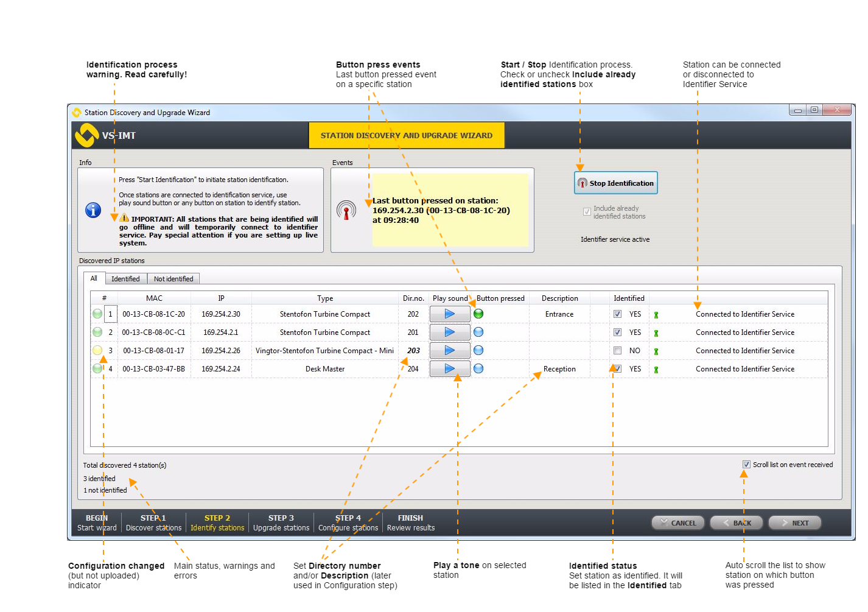Mark station 203 as identified
Screen dimensions: 868x612
617,351
